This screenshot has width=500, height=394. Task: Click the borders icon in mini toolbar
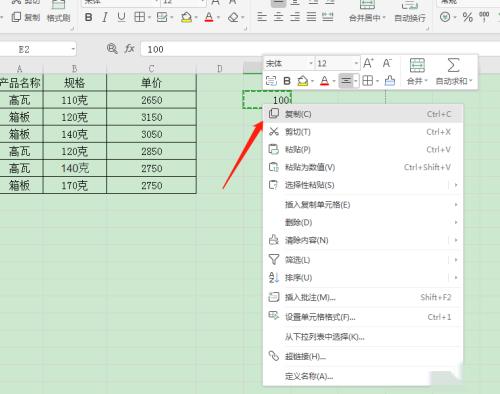tap(367, 81)
